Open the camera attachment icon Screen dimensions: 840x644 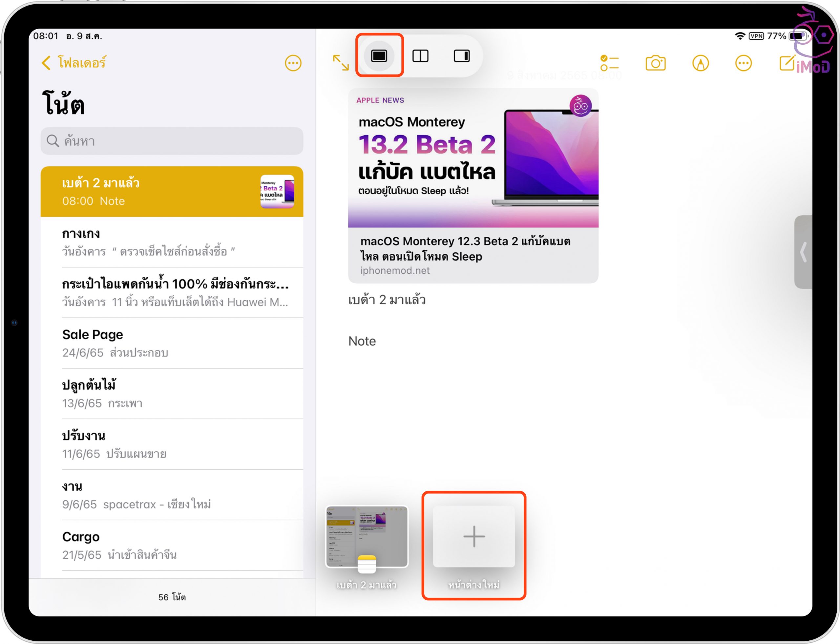tap(655, 63)
